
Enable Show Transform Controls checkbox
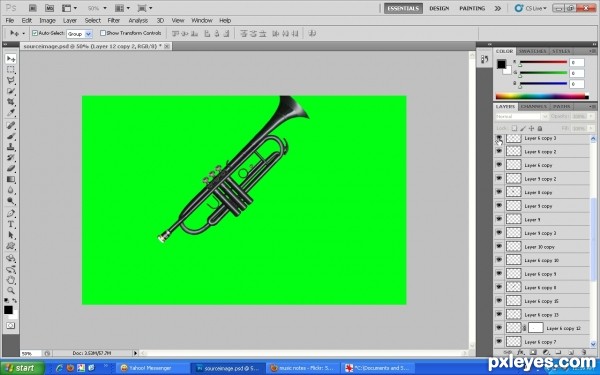click(x=103, y=33)
